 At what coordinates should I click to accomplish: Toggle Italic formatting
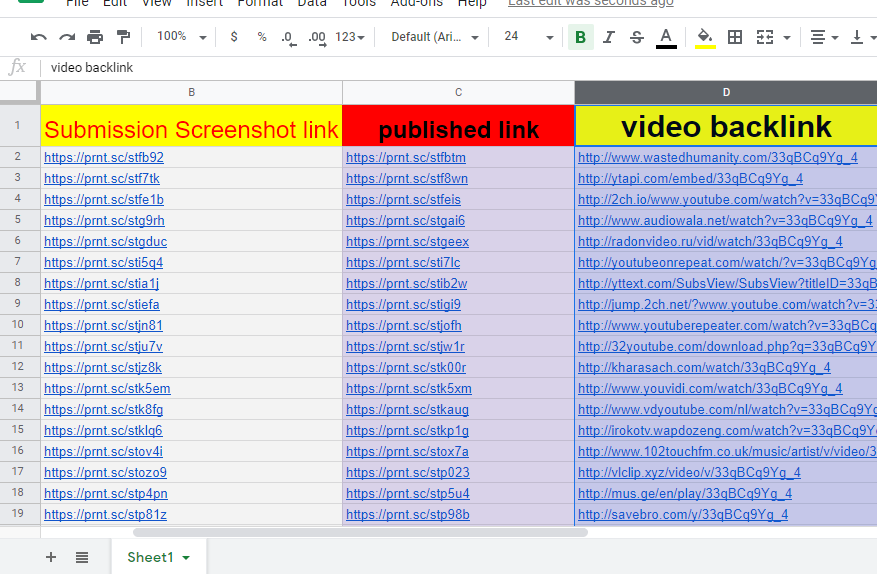pos(608,37)
